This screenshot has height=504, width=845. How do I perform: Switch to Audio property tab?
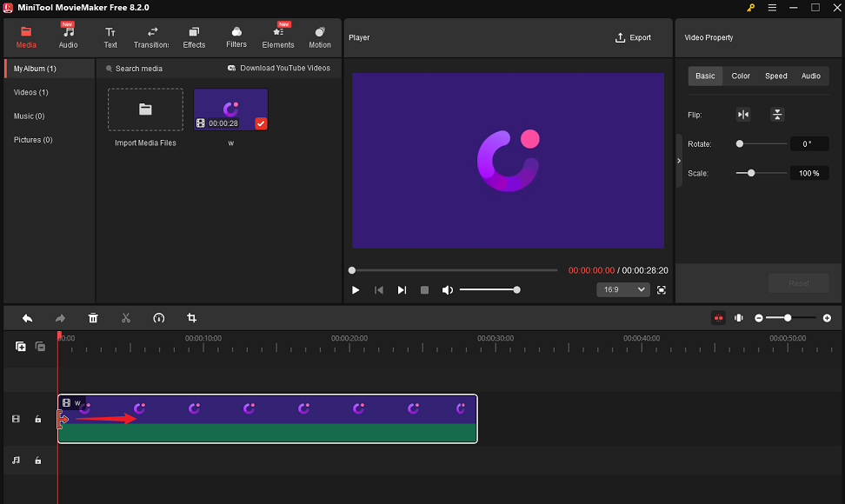(x=810, y=76)
